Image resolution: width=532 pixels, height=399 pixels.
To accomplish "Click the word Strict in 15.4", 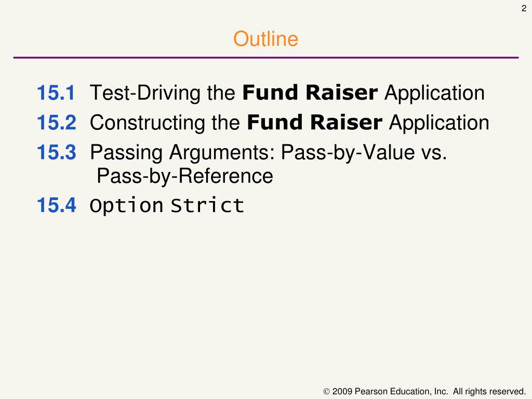I will pos(207,206).
